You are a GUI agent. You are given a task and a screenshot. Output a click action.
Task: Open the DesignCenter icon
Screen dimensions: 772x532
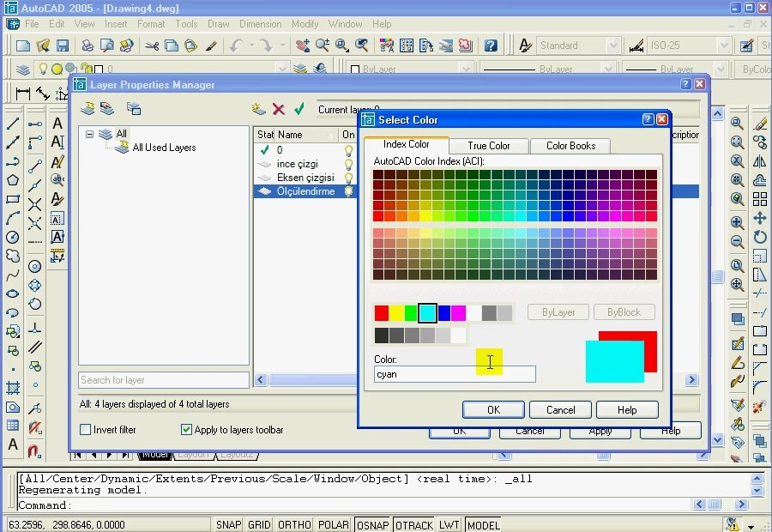tap(407, 45)
